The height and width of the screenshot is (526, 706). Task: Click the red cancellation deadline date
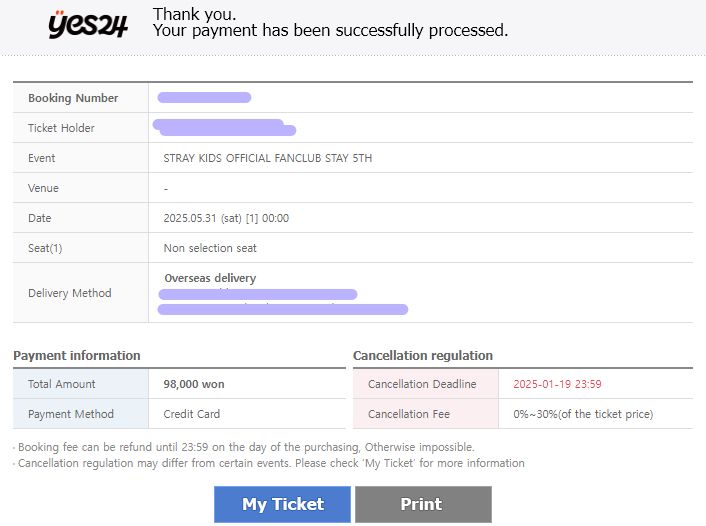[557, 384]
